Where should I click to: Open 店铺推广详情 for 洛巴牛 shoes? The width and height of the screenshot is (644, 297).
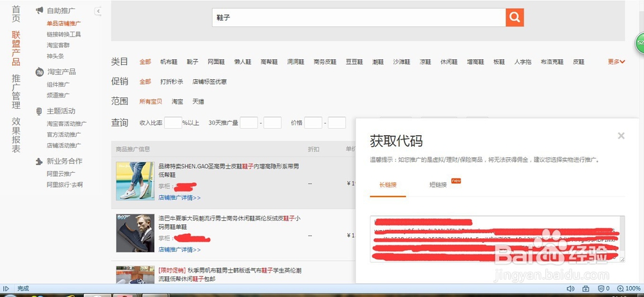180,250
